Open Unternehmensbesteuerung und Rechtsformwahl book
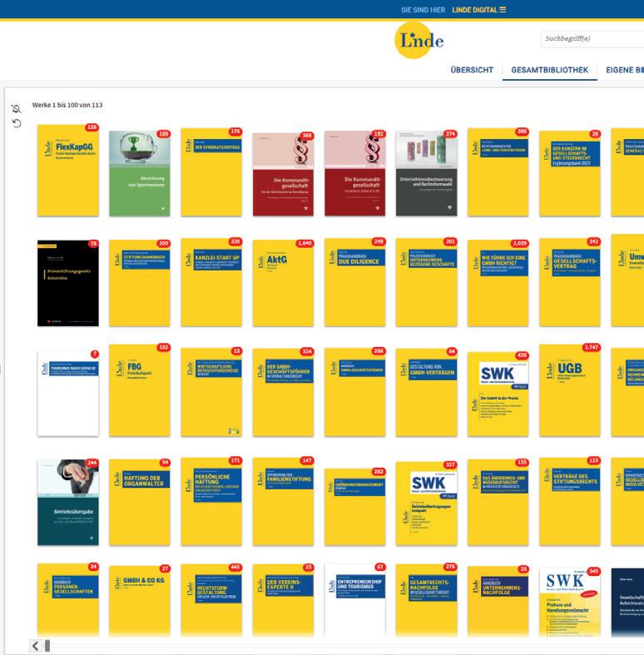644x655 pixels. (426, 173)
